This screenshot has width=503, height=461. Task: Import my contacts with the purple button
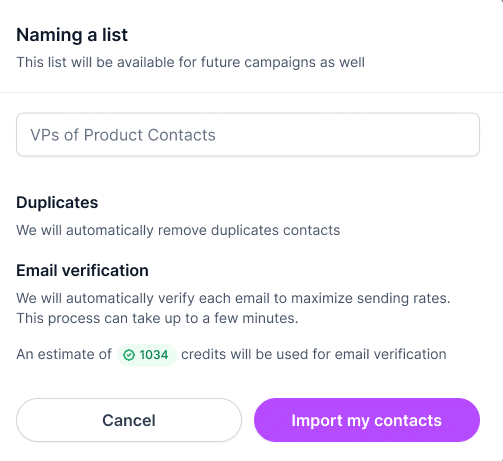367,420
